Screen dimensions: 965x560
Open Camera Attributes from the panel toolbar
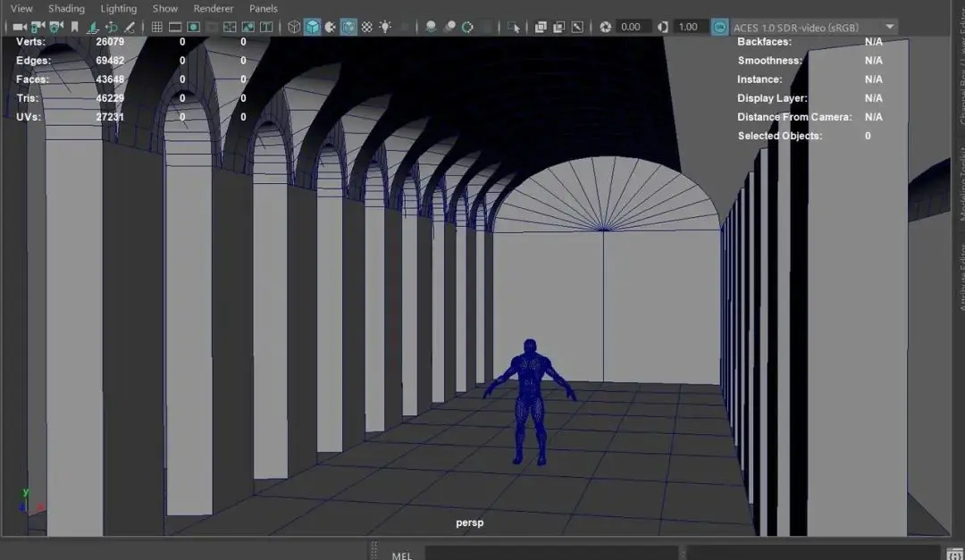point(56,27)
